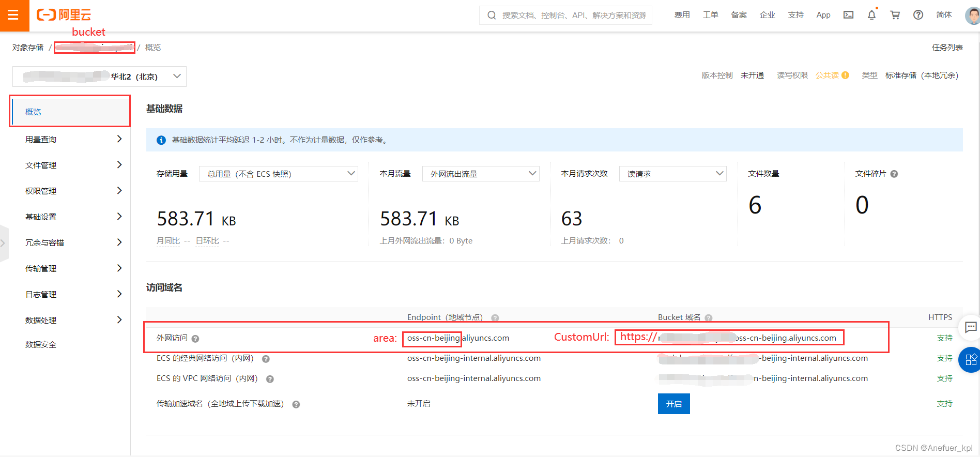Click the user avatar
Viewport: 980px width, 457px height.
click(973, 16)
